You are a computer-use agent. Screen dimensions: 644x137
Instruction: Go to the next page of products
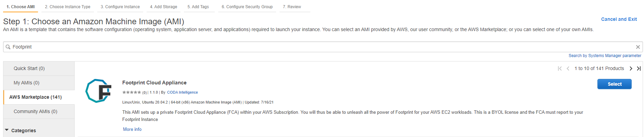click(x=631, y=69)
